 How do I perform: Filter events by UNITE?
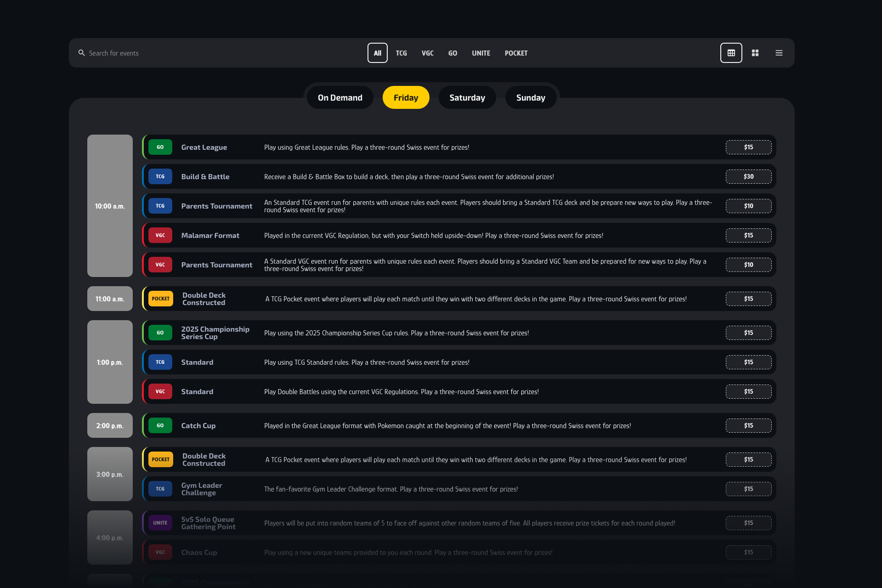click(x=481, y=53)
